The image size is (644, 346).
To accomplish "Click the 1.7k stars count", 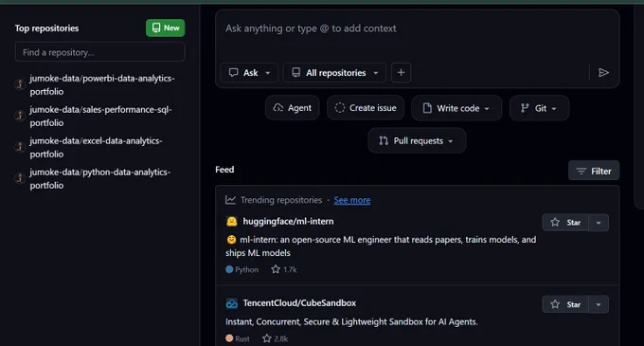I will coord(284,269).
